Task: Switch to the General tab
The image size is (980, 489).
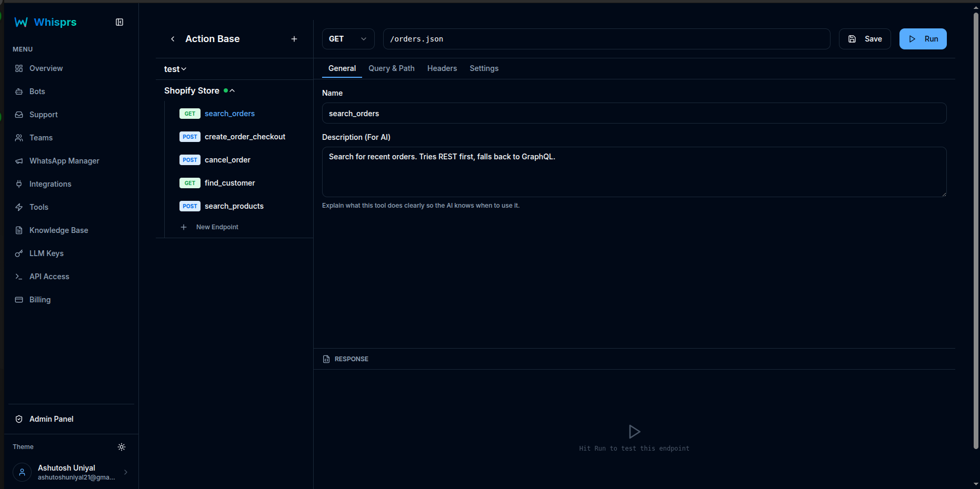Action: pyautogui.click(x=342, y=68)
